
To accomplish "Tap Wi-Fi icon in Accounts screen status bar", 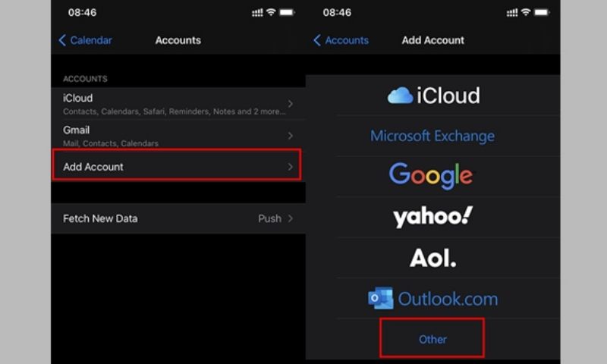I will [x=271, y=13].
